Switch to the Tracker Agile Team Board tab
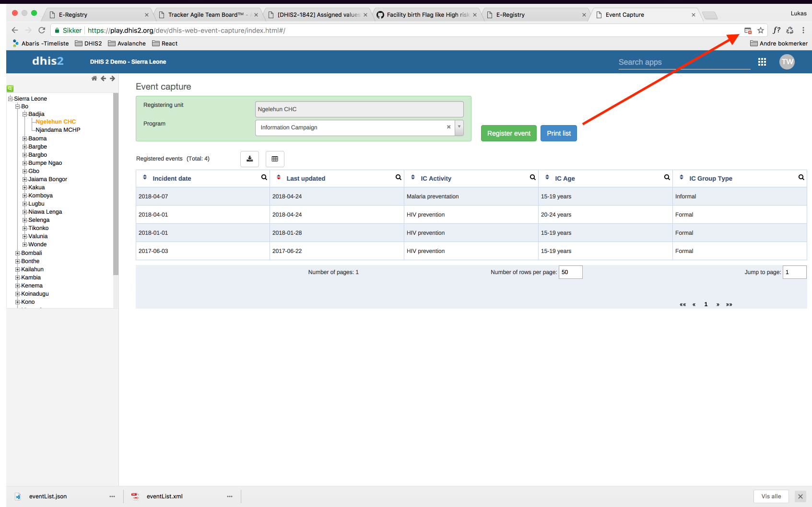The width and height of the screenshot is (812, 507). 206,15
